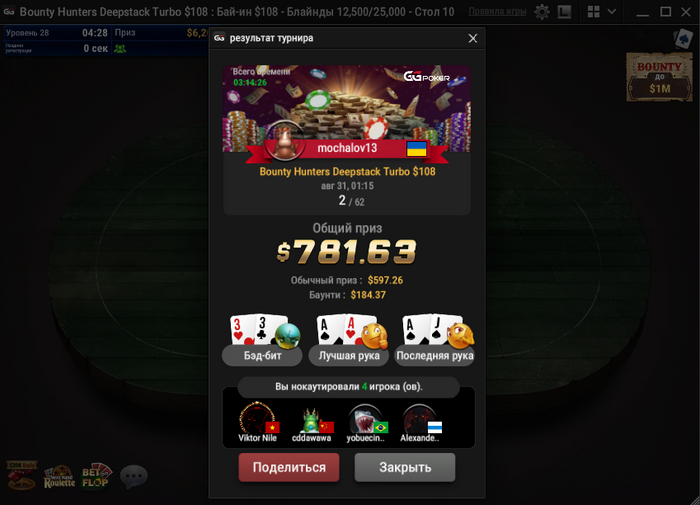
Task: View the Лучшая рука hand
Action: click(349, 340)
